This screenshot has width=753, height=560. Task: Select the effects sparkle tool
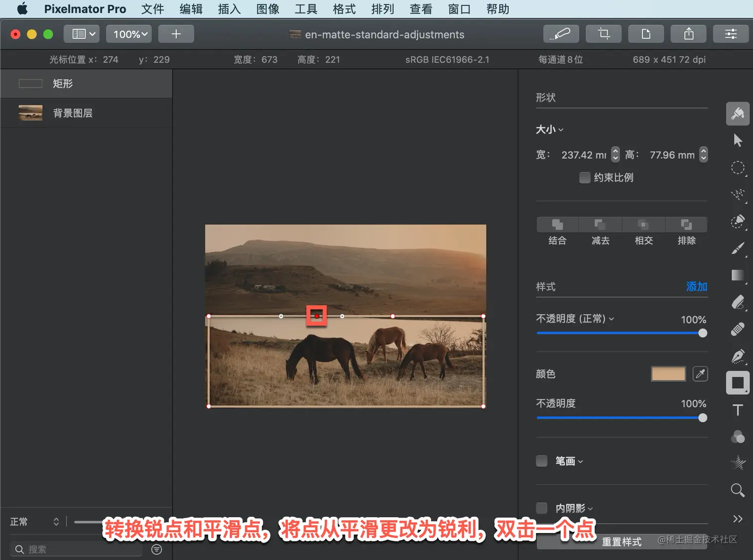coord(738,463)
